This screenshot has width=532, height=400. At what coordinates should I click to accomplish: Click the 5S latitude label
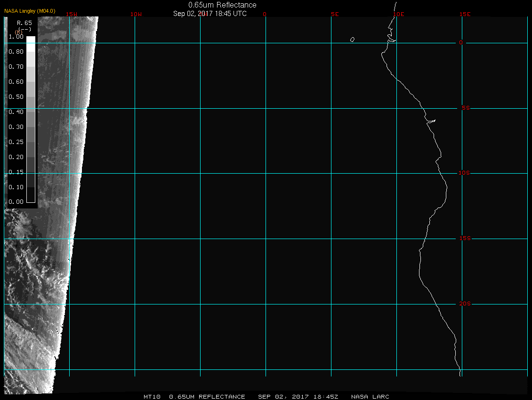pyautogui.click(x=465, y=108)
